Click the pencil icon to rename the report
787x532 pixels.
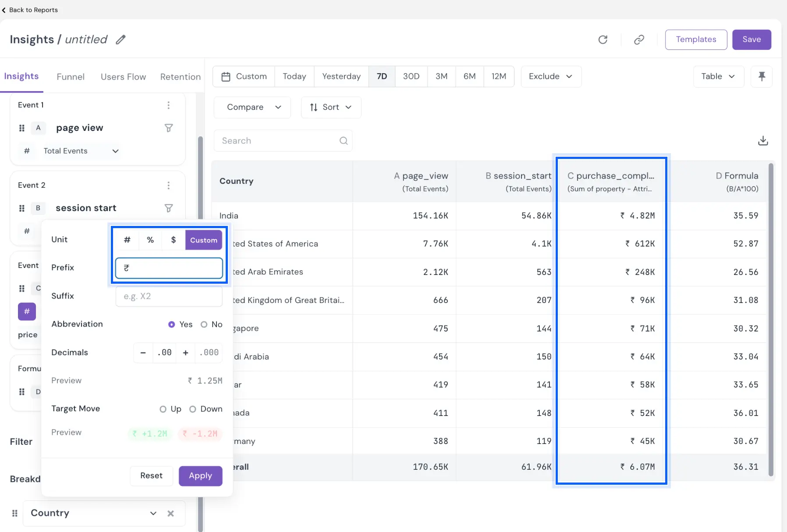tap(121, 40)
